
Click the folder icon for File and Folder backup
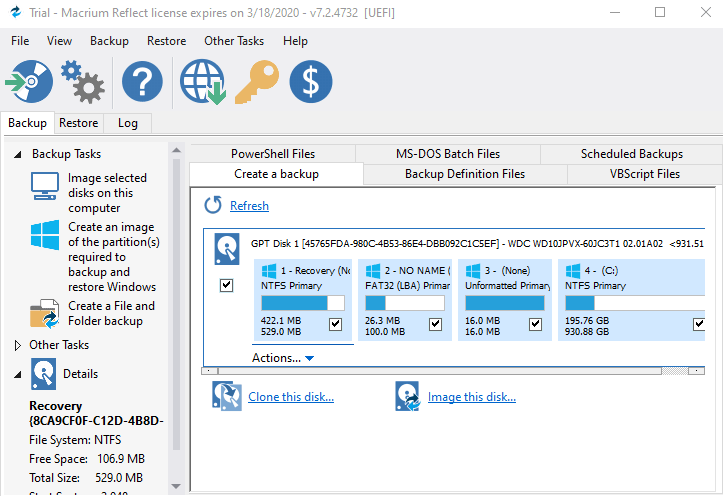point(45,314)
